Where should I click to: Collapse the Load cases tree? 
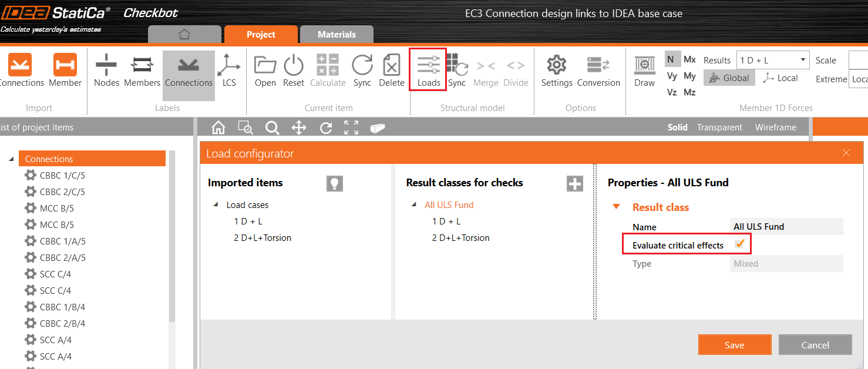tap(216, 205)
